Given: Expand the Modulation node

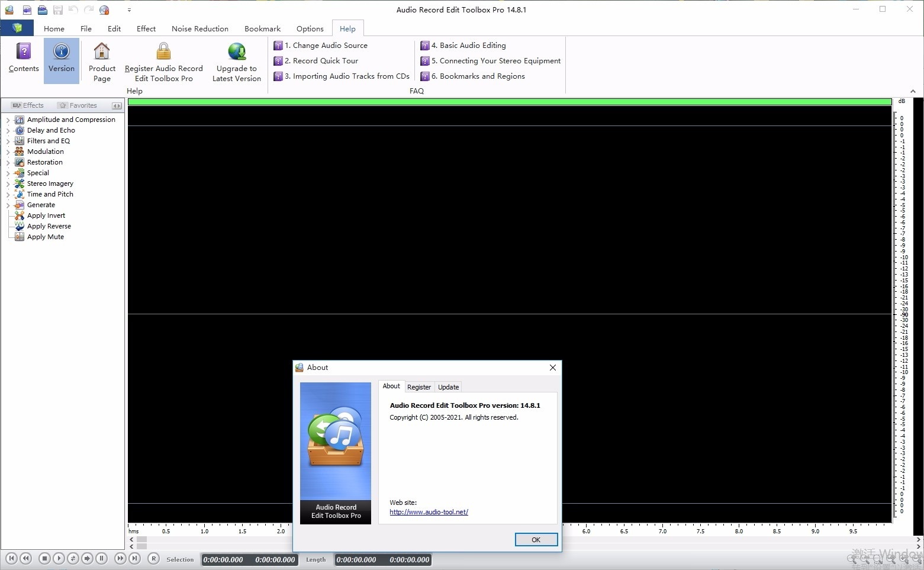Looking at the screenshot, I should [x=8, y=152].
